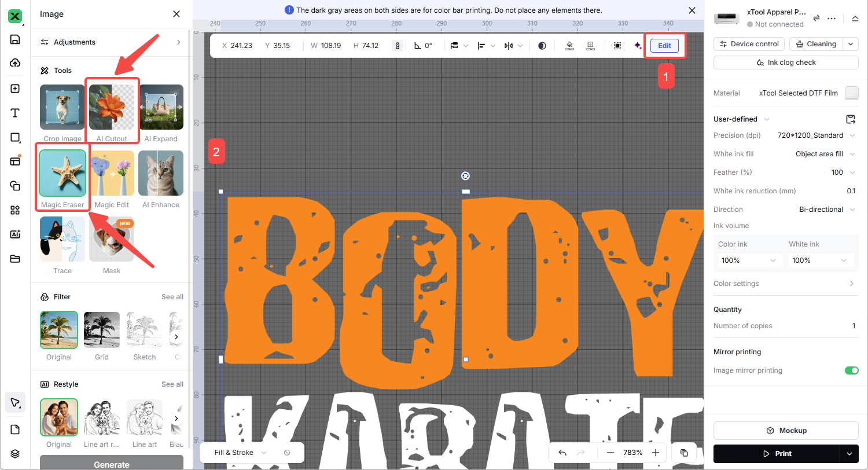Screen dimensions: 868x470
Task: Click the cloud upload icon
Action: (x=15, y=63)
